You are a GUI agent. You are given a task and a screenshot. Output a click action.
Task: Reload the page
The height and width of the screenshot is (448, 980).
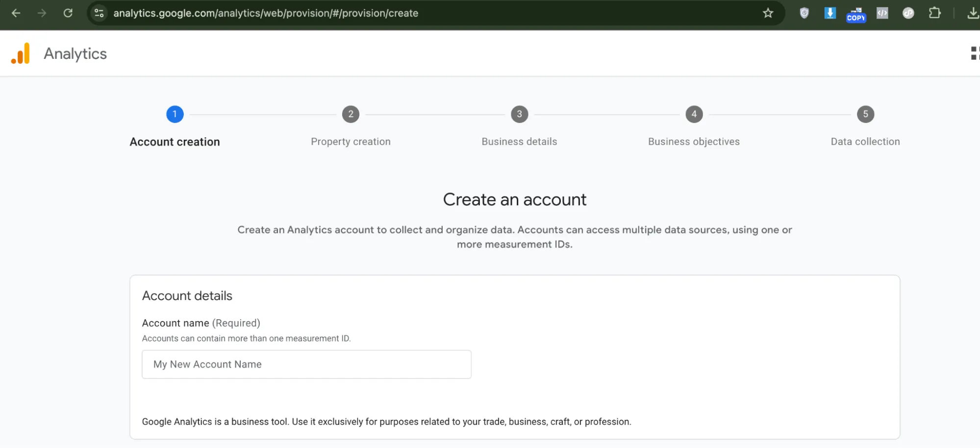click(68, 13)
